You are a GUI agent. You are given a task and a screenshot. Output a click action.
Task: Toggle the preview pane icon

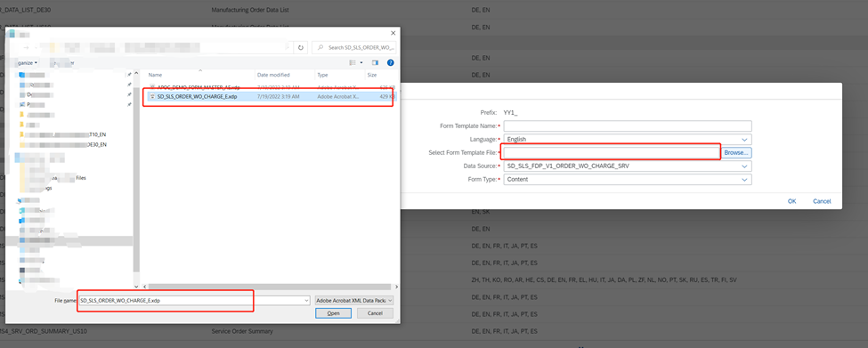[375, 63]
